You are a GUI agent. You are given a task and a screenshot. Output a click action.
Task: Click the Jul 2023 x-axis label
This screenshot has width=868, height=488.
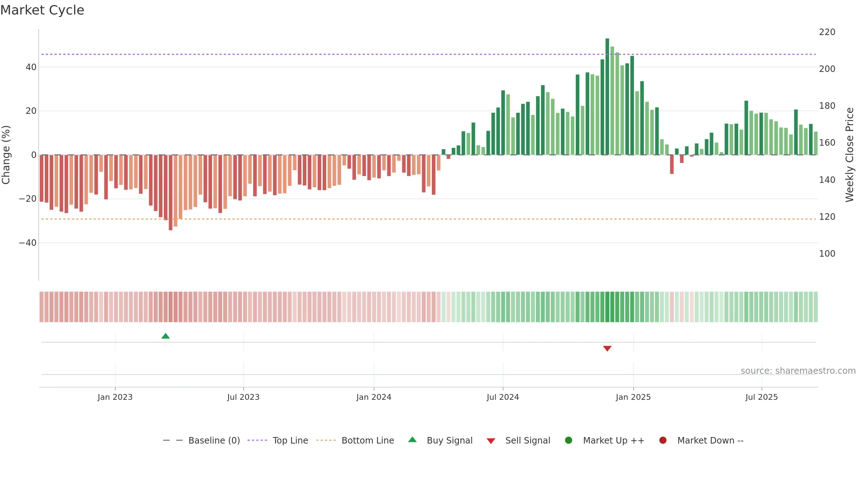(243, 397)
